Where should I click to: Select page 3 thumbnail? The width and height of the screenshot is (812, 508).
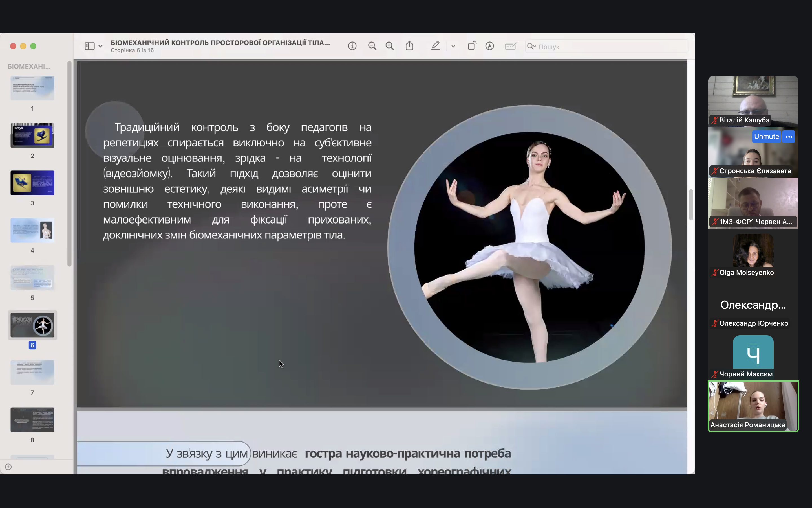pos(32,183)
